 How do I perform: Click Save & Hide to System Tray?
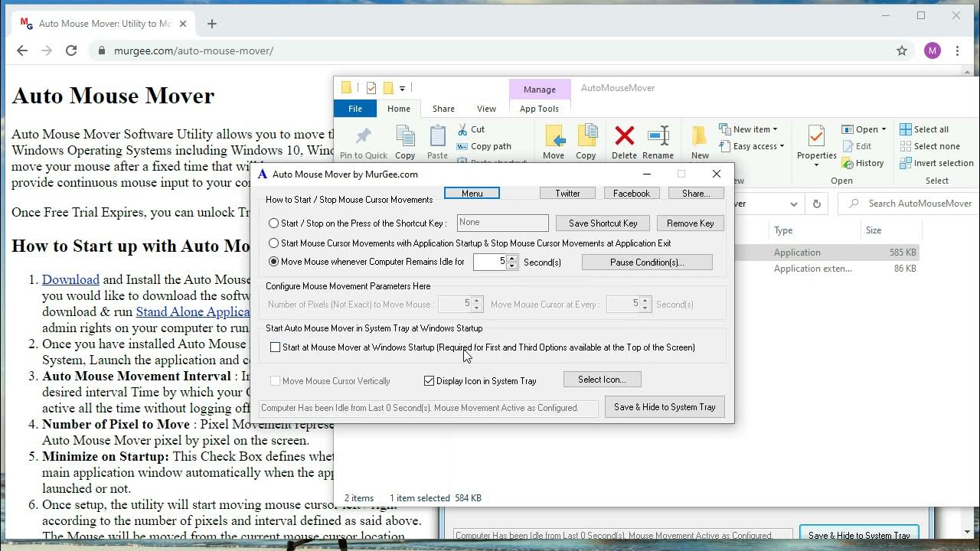(x=665, y=407)
